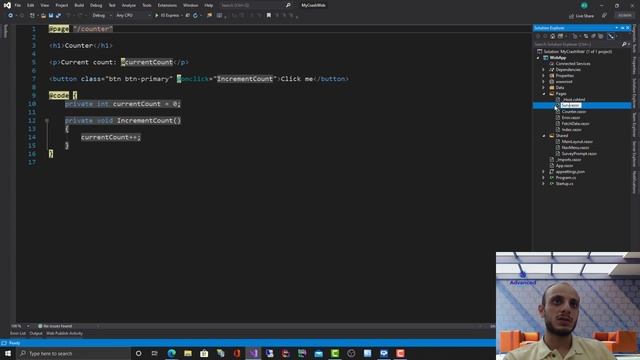Select SurveyPrompt.razor file
This screenshot has width=640, height=360.
click(579, 154)
